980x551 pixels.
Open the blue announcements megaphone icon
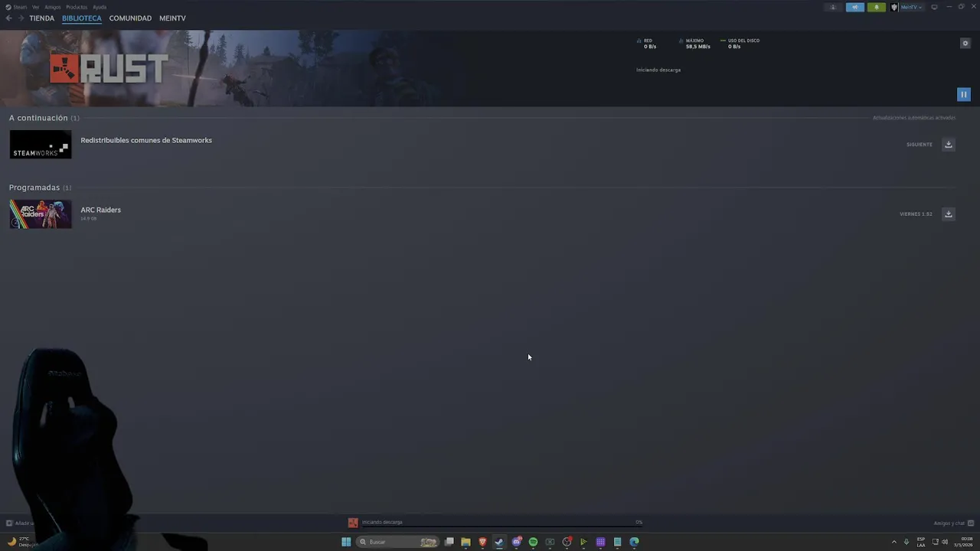pyautogui.click(x=854, y=7)
